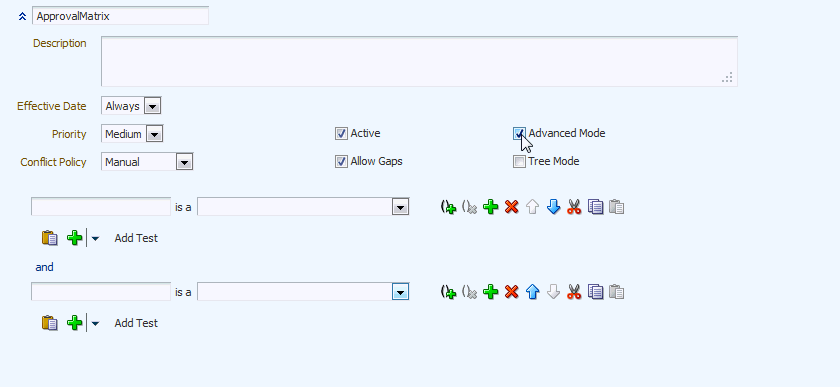Open the Effective Date dropdown set to Always
840x387 pixels.
tap(152, 106)
